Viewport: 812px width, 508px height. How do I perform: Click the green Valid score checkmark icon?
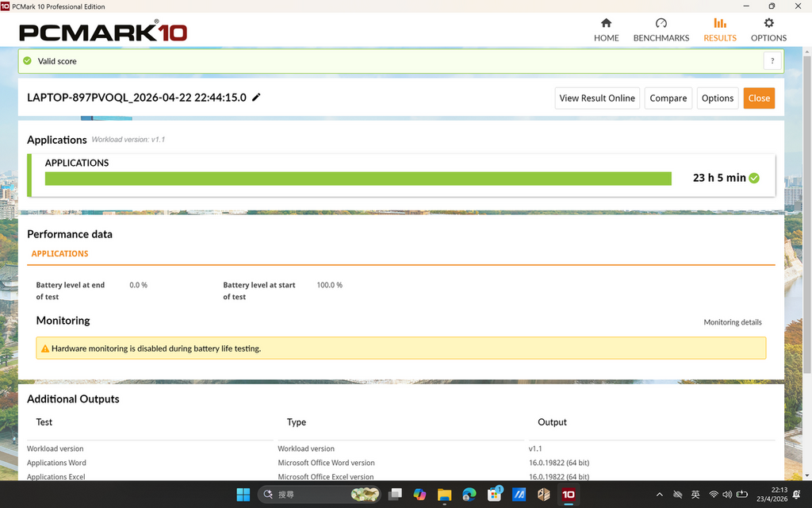coord(28,60)
